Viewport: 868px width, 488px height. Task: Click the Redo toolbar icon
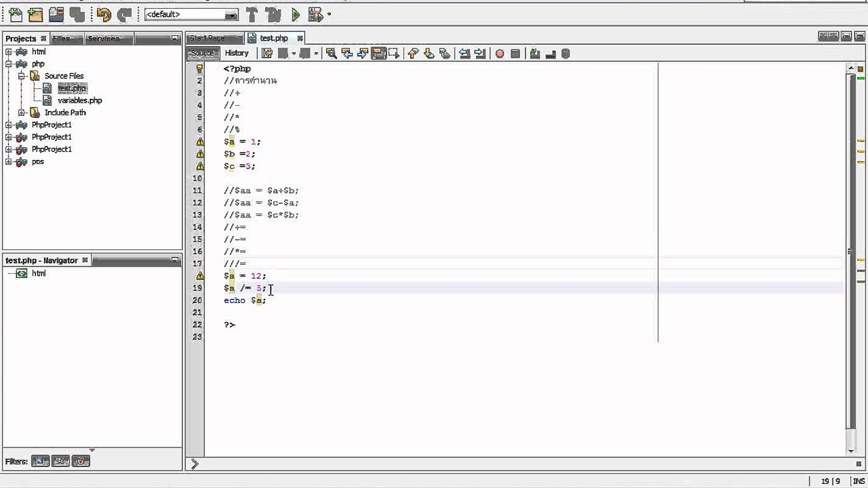click(124, 14)
